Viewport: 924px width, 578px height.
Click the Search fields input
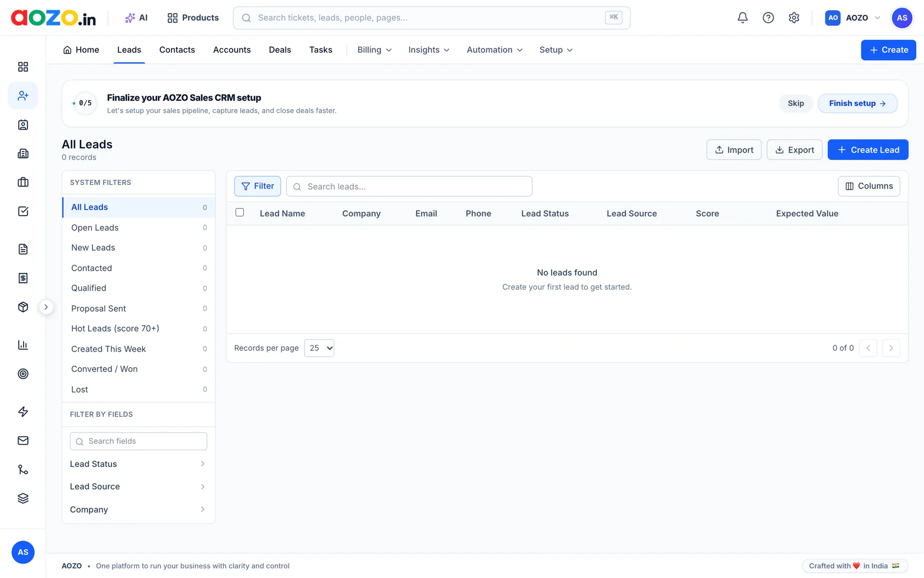click(139, 441)
